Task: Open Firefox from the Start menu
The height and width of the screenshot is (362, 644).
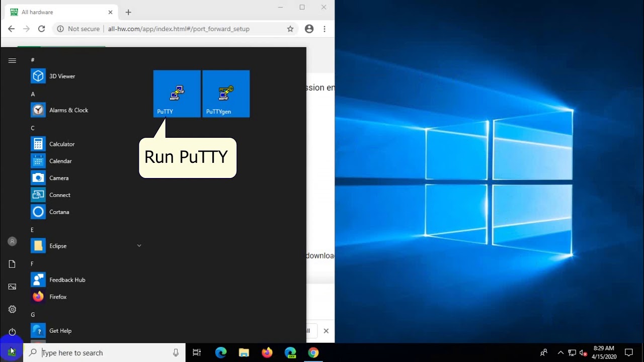Action: click(x=57, y=297)
